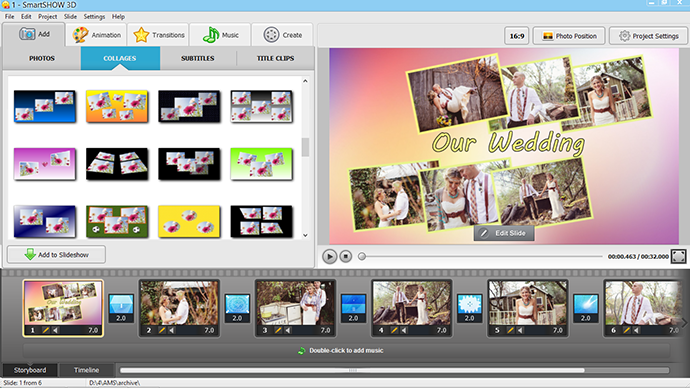Click the sound icon on slide 2
This screenshot has width=690, height=388.
click(172, 330)
